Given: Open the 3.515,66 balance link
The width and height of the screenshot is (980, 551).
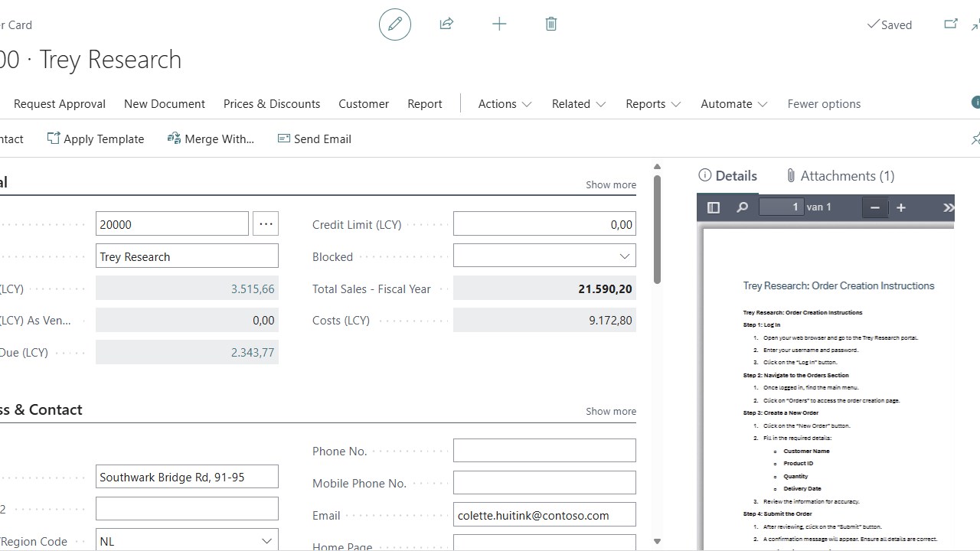Looking at the screenshot, I should (253, 289).
